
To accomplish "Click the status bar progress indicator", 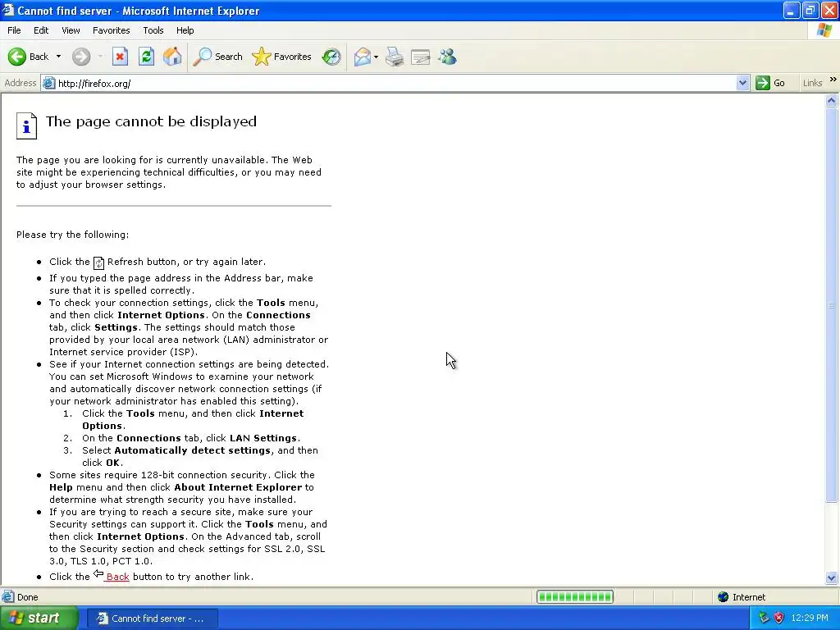I will point(575,597).
